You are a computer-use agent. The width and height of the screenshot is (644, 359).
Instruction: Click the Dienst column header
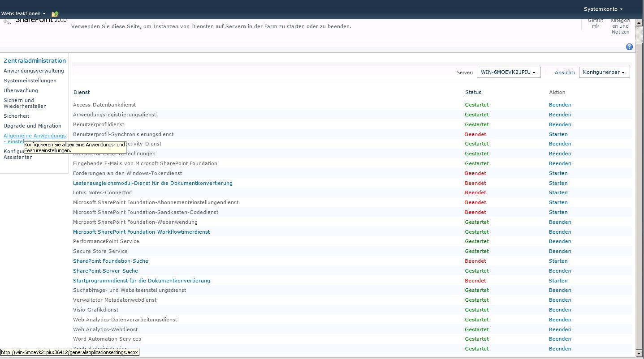[x=82, y=92]
